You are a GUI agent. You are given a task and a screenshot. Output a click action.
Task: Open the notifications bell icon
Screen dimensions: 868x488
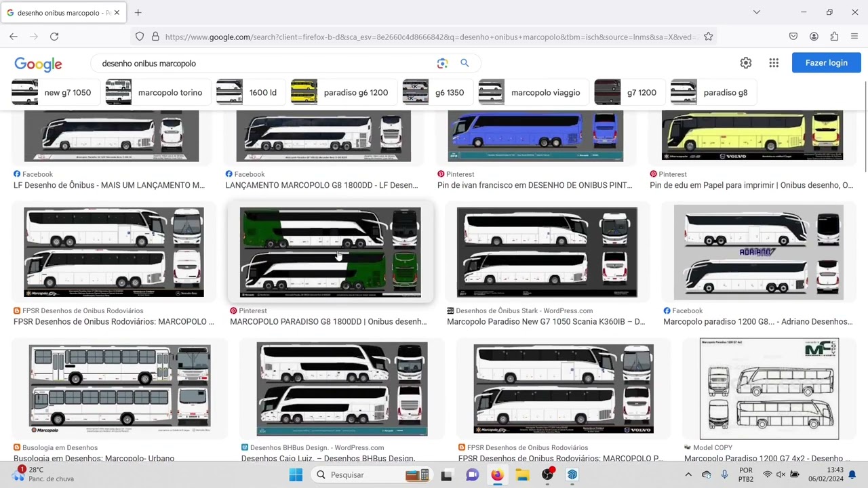point(852,474)
